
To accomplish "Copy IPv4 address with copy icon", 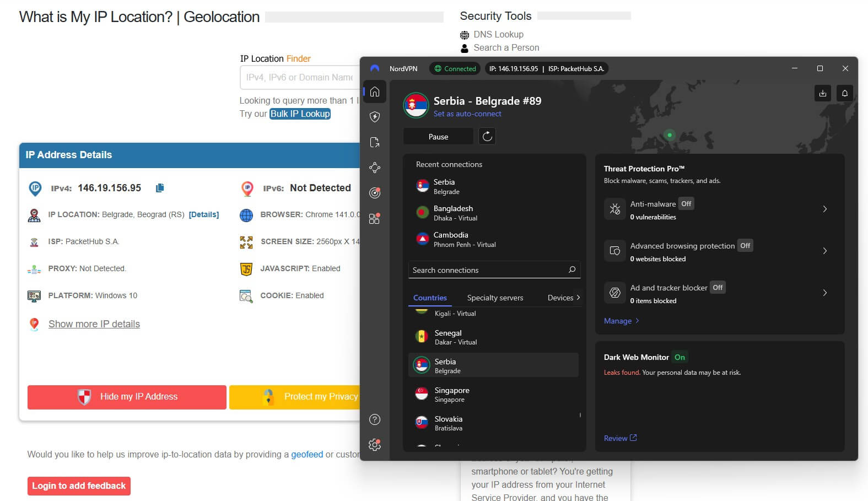I will click(160, 188).
